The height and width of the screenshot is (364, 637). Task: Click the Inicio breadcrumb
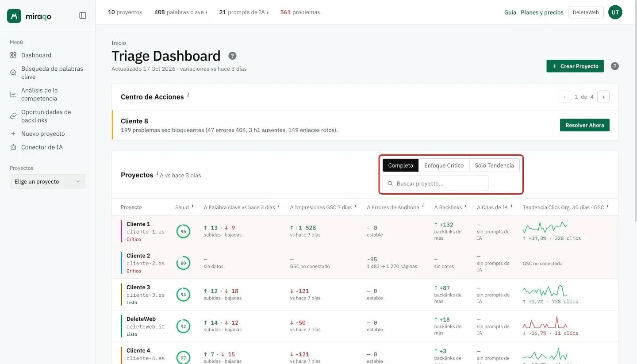tap(119, 43)
